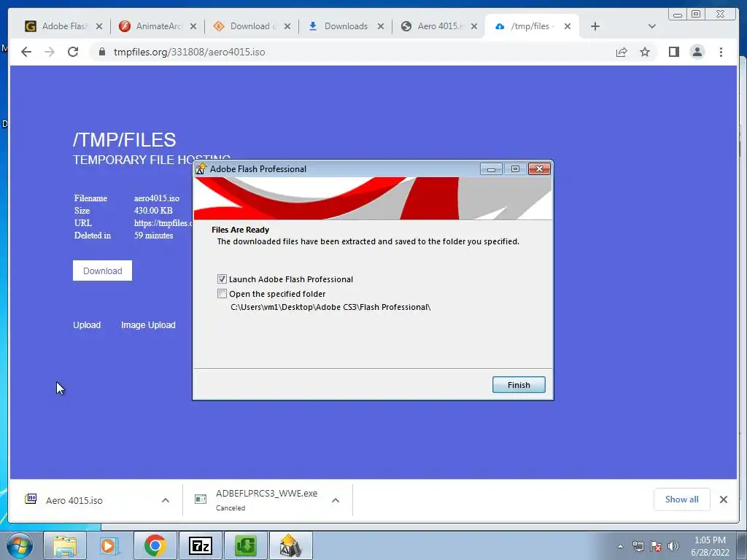Open the Windows Start menu

point(20,545)
